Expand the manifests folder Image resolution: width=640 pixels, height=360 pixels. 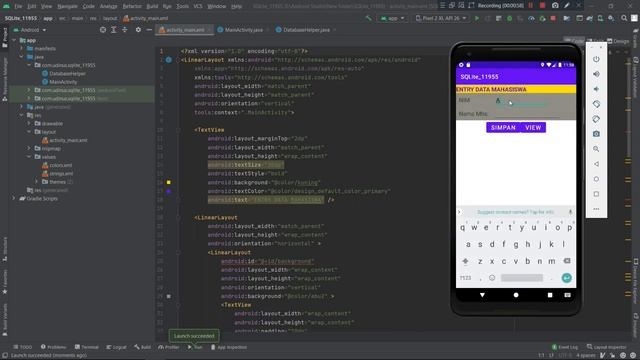pyautogui.click(x=22, y=49)
